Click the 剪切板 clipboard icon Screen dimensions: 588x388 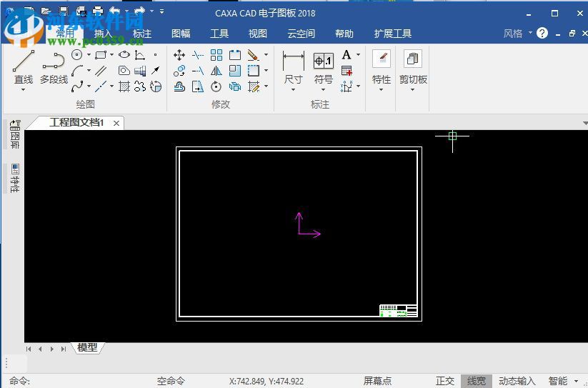(x=413, y=59)
